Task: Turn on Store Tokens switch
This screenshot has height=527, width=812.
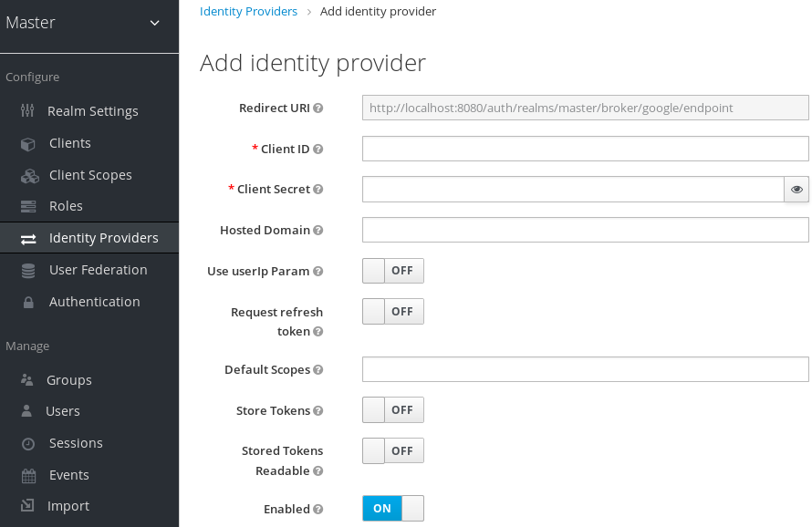Action: click(x=393, y=409)
